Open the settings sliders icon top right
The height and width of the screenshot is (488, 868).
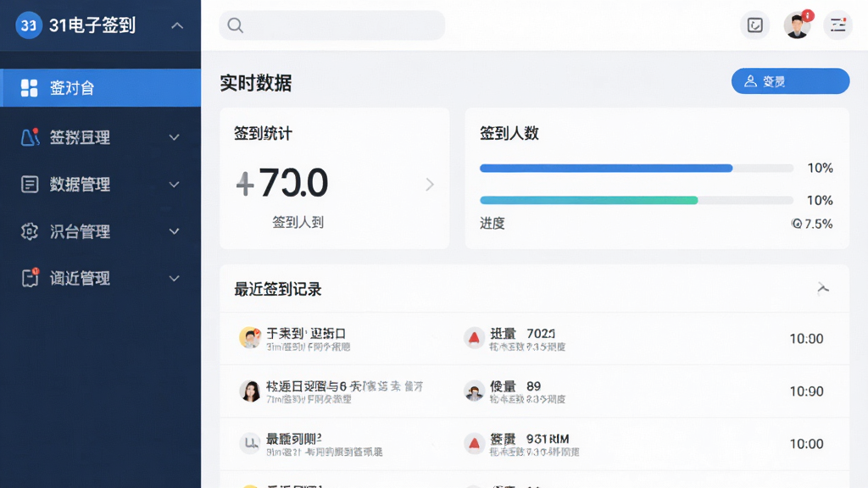[x=837, y=25]
